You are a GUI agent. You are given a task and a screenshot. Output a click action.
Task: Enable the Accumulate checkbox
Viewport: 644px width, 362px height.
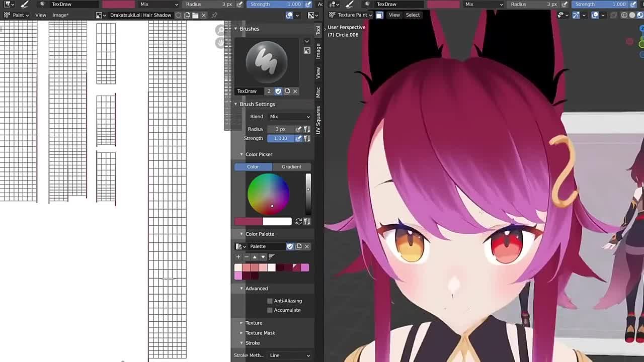(x=270, y=310)
